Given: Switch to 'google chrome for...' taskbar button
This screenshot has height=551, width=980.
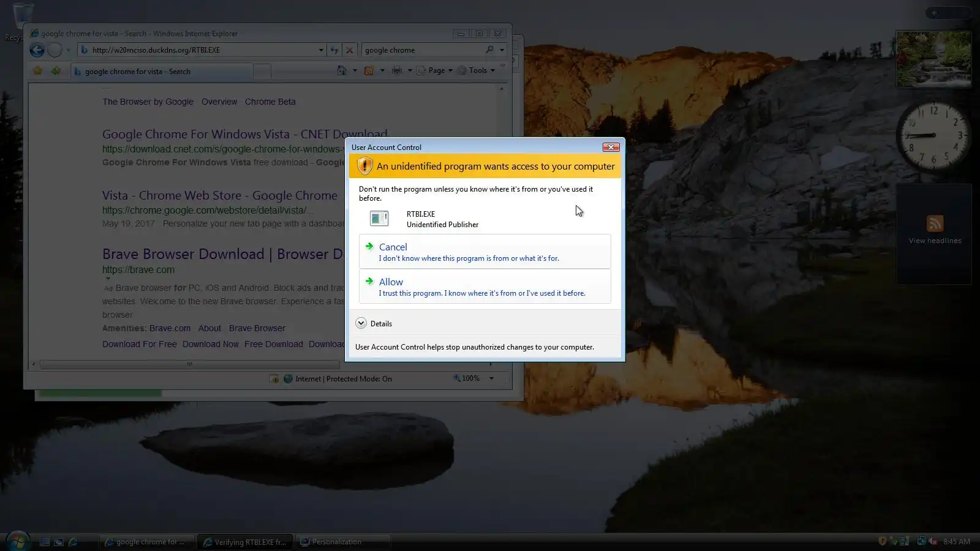Looking at the screenshot, I should click(x=147, y=542).
